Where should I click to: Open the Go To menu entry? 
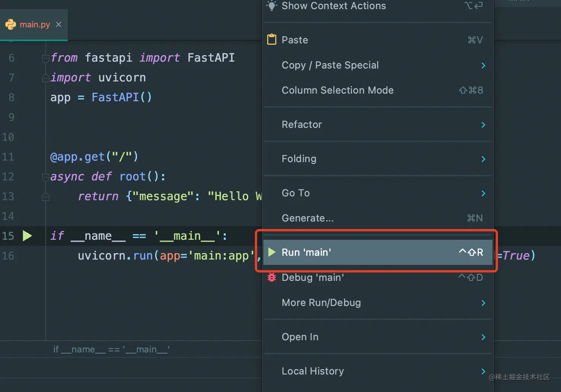pyautogui.click(x=378, y=193)
